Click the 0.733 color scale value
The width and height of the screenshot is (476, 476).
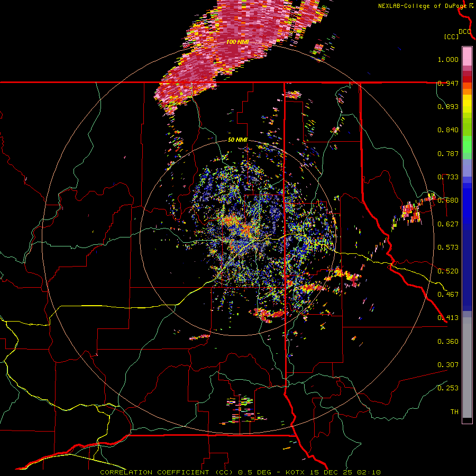click(448, 177)
